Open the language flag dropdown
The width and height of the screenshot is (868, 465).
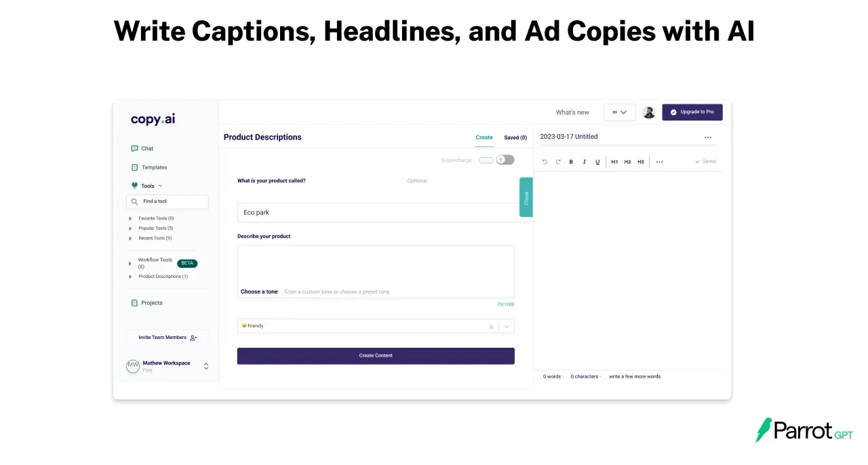click(x=619, y=113)
